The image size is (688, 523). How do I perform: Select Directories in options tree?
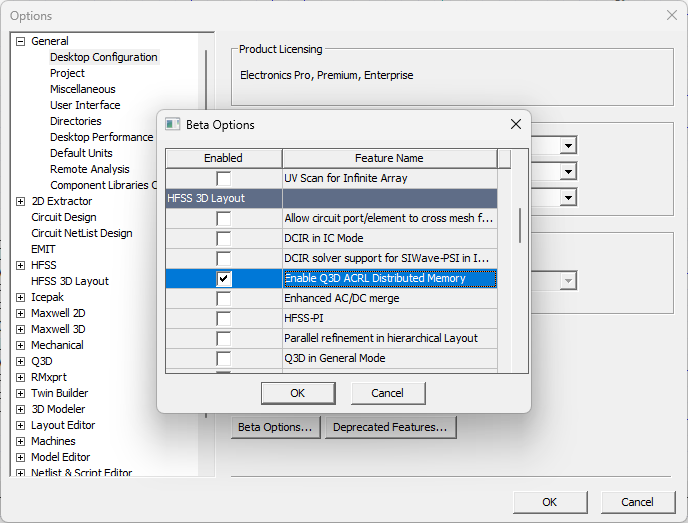pyautogui.click(x=75, y=121)
